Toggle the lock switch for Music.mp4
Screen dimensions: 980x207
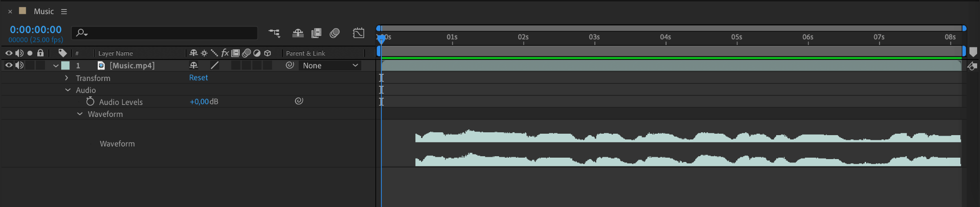pos(41,66)
